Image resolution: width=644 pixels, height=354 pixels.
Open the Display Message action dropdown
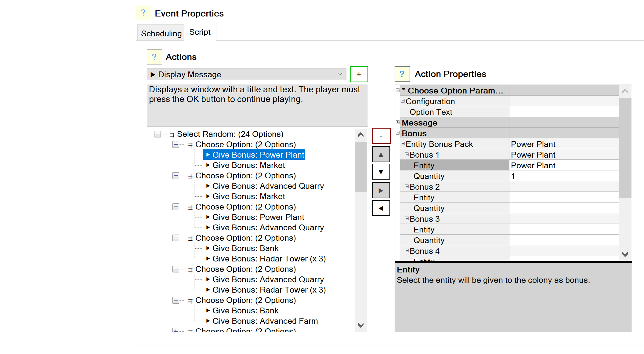tap(340, 74)
